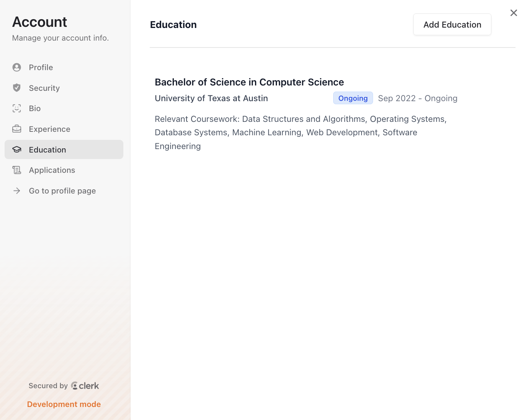Click the Education graduation cap icon
The image size is (527, 420).
17,149
